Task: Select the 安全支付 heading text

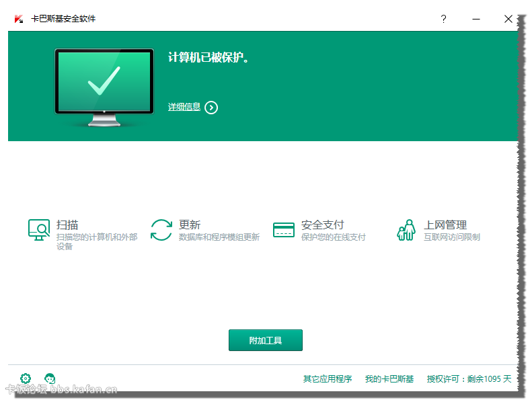Action: (323, 225)
